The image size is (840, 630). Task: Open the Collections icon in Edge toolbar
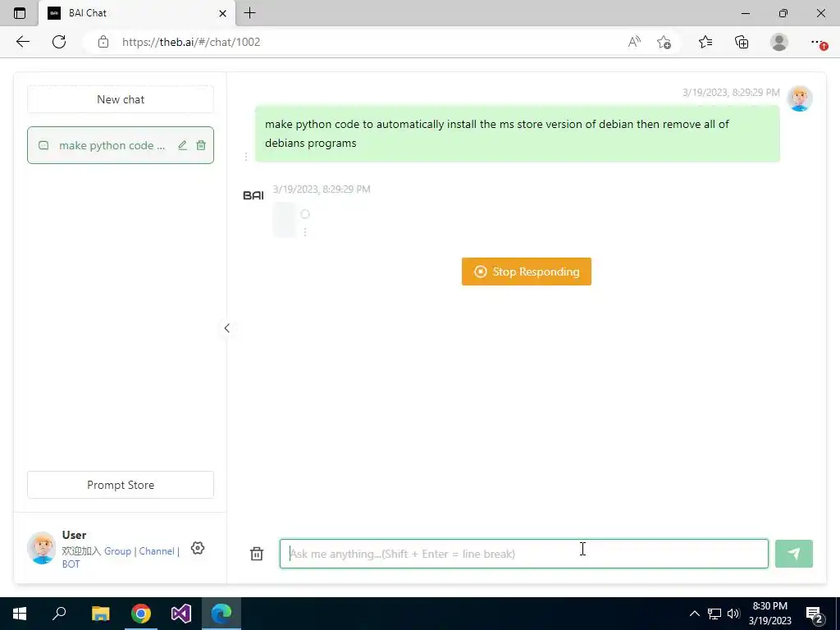click(x=742, y=42)
